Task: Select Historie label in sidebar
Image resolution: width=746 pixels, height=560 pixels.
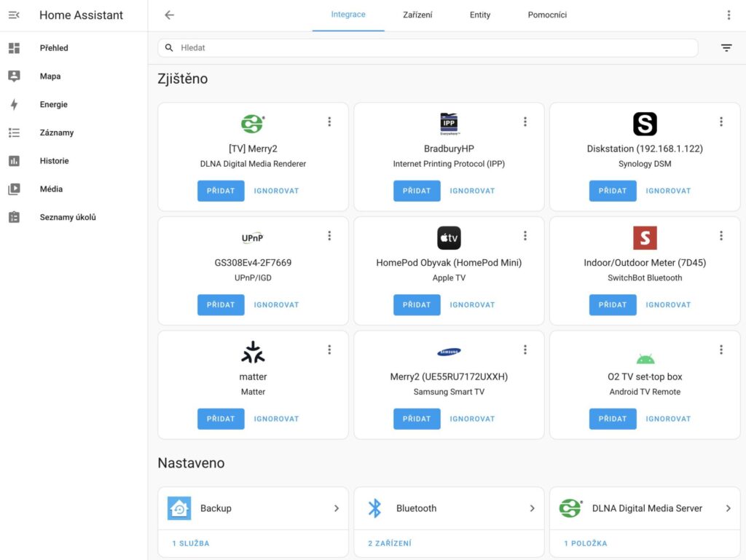Action: tap(54, 161)
